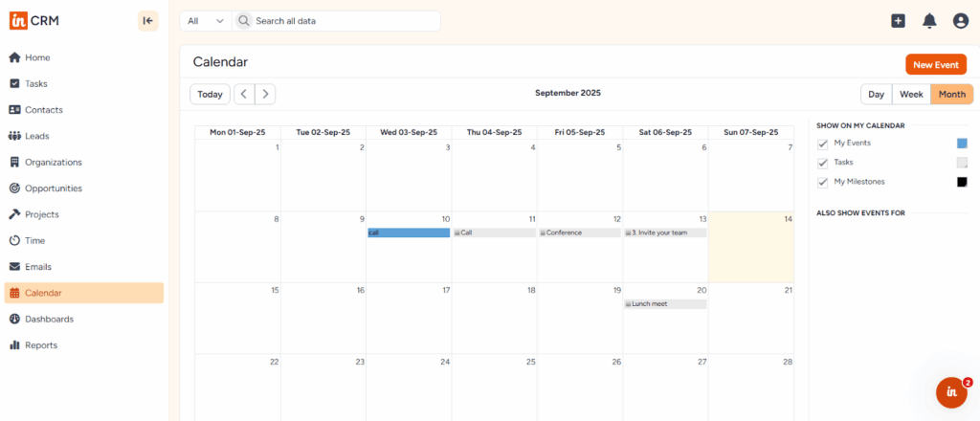This screenshot has width=980, height=421.
Task: Click the New Event button
Action: 935,64
